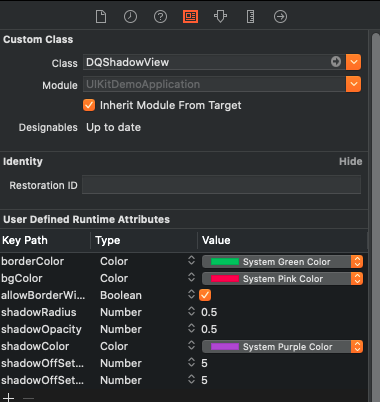Screen dimensions: 380x402
Task: Open bgColor System Pink Color popup
Action: pyautogui.click(x=282, y=279)
